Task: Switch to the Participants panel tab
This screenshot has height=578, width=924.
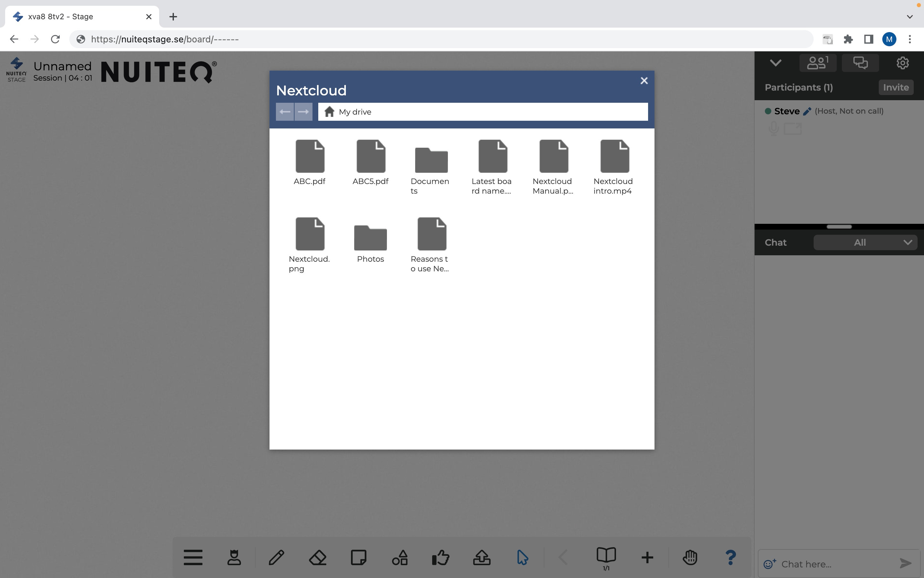Action: click(x=818, y=63)
